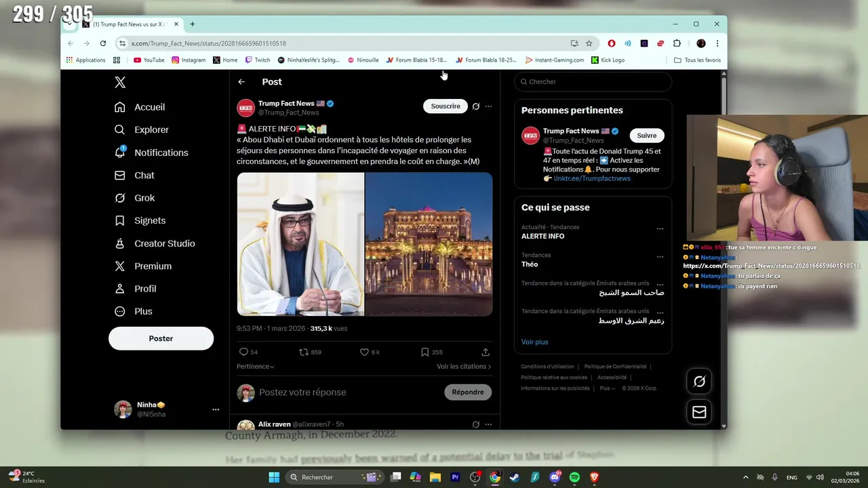Click Voir plus in trends
The height and width of the screenshot is (488, 868).
(x=534, y=342)
